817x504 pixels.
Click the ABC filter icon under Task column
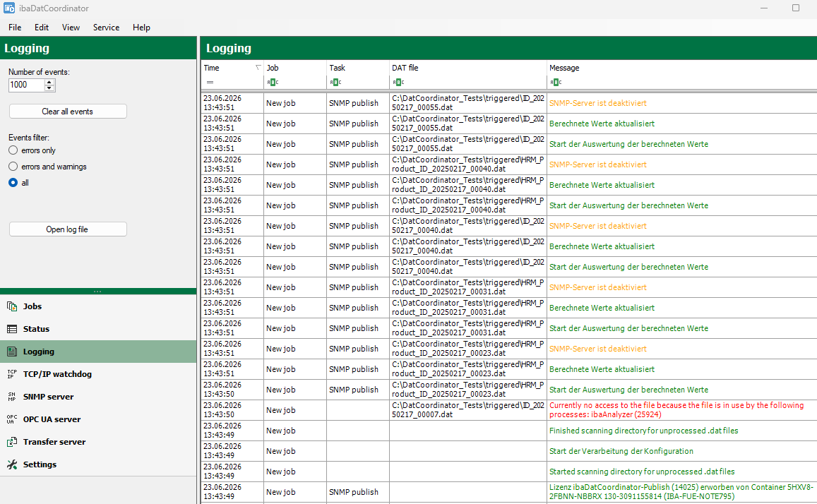pyautogui.click(x=335, y=83)
